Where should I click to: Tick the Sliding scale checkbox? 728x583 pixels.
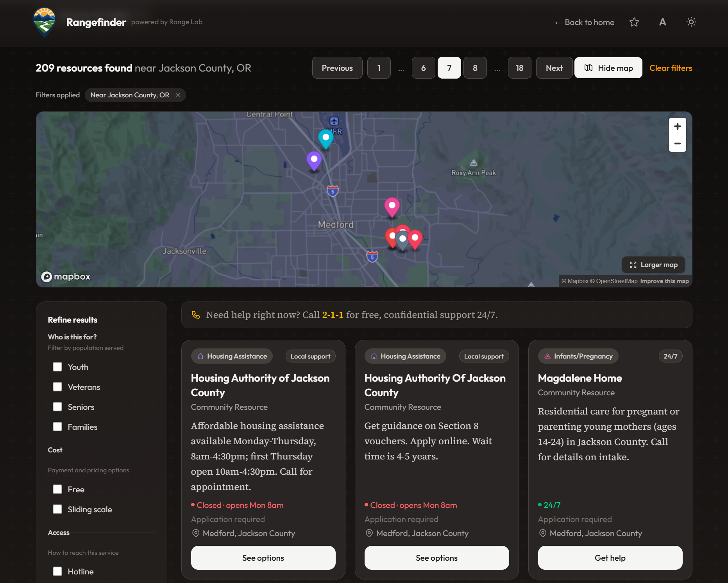click(57, 509)
